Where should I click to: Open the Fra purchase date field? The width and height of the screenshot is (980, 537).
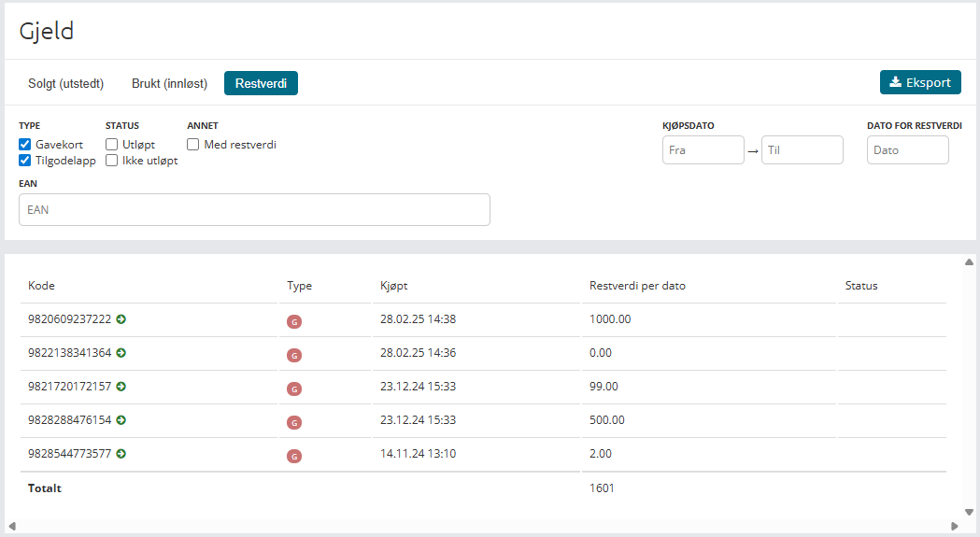703,150
